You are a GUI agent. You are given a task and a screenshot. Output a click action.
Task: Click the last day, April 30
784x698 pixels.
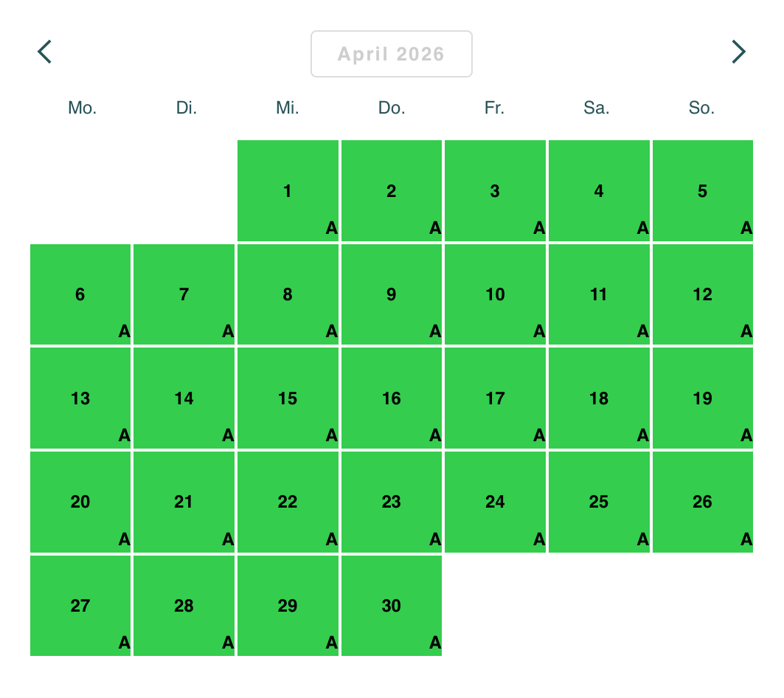(391, 606)
